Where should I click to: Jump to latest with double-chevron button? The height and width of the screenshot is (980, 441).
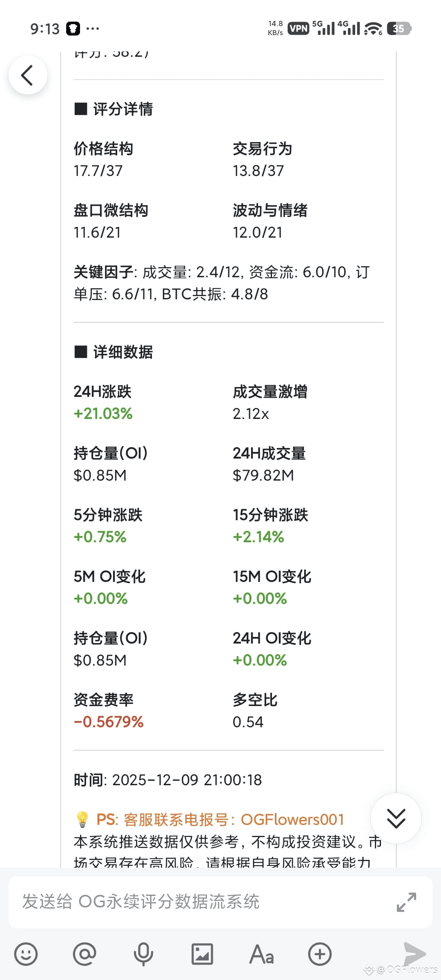coord(396,818)
